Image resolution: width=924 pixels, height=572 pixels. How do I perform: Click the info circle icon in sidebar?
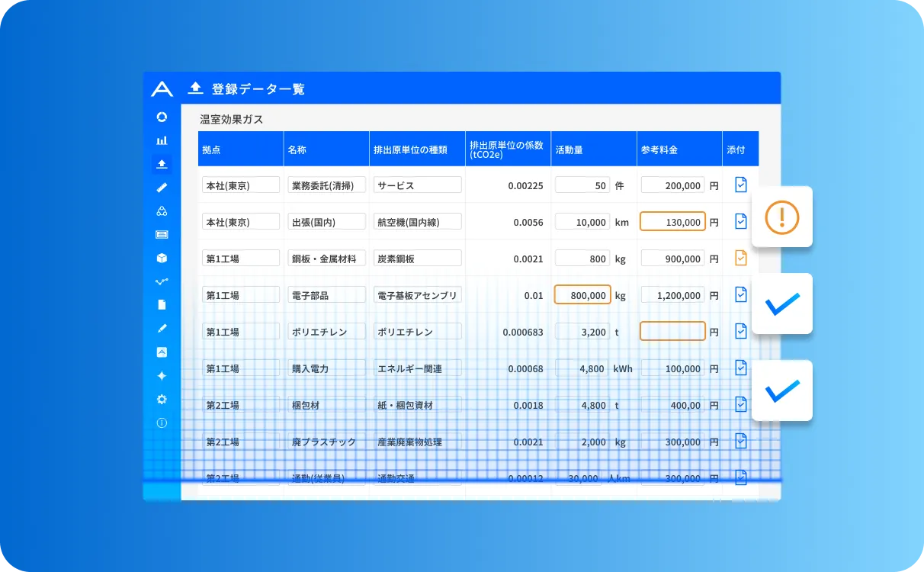(x=162, y=423)
